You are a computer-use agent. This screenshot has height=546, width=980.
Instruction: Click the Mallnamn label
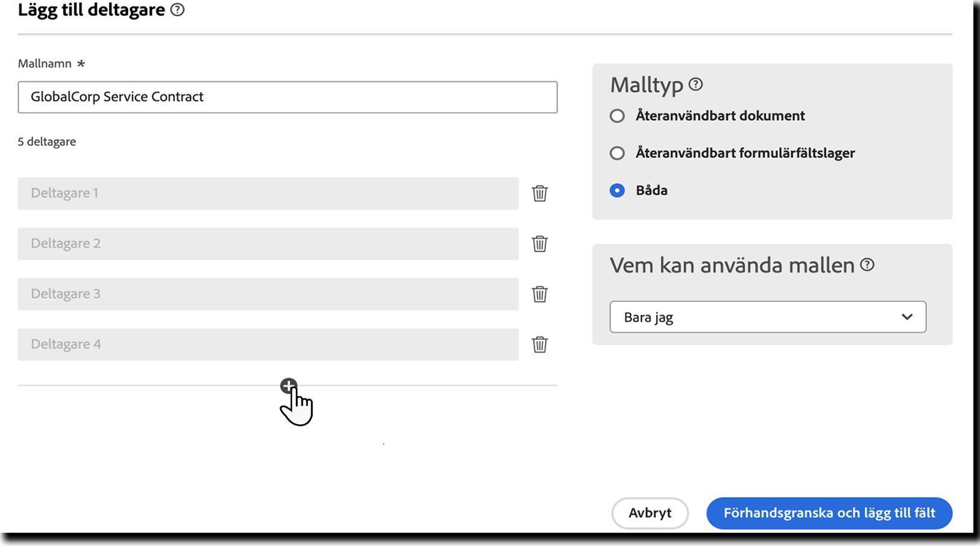(45, 63)
